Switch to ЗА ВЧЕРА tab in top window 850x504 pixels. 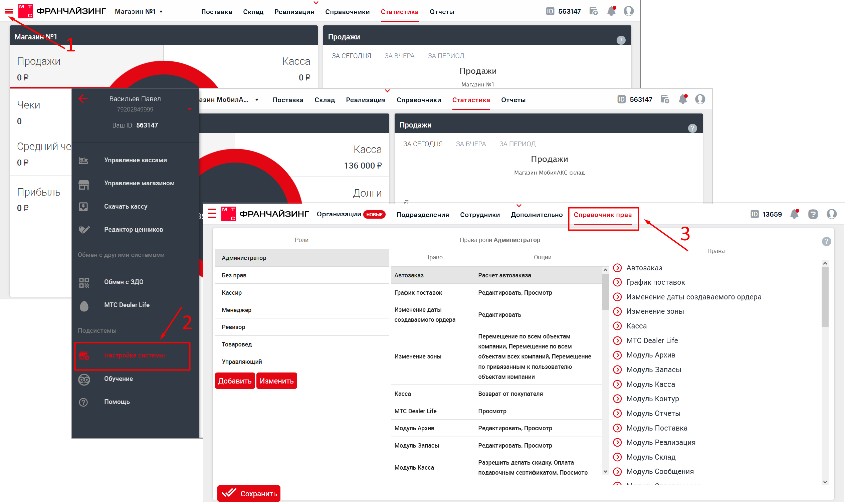tap(399, 56)
